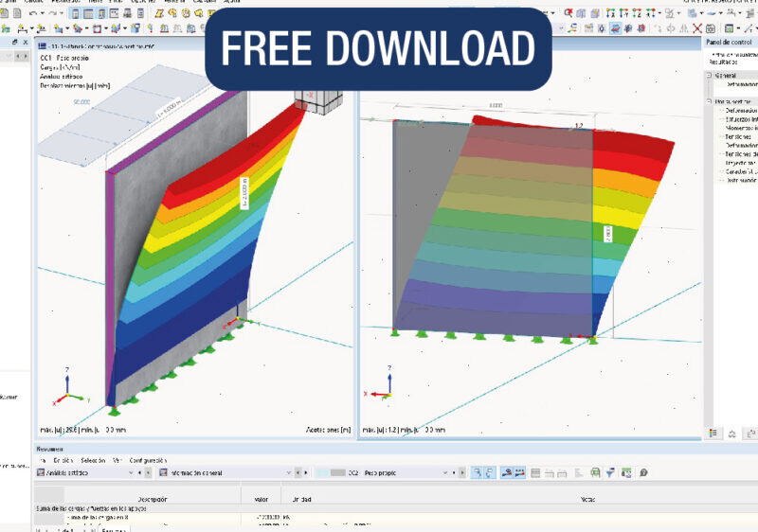This screenshot has width=758, height=532.
Task: Click the yellow script/note icon in toolbar
Action: (x=159, y=13)
